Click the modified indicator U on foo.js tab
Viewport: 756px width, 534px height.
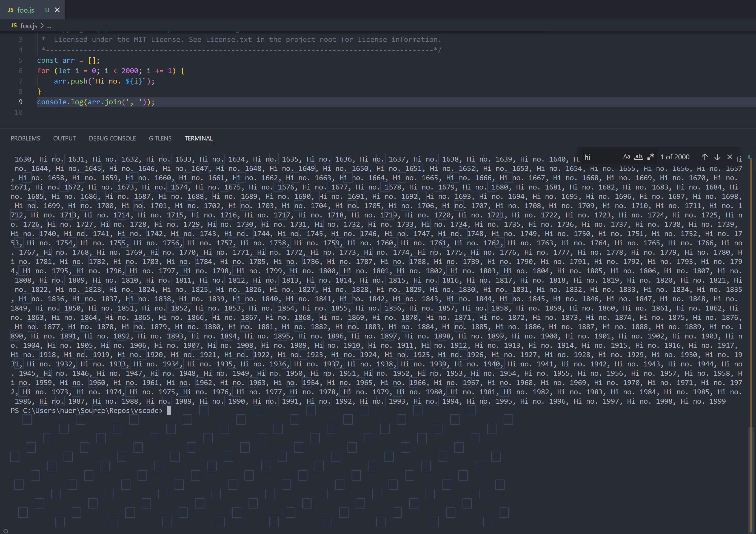47,10
